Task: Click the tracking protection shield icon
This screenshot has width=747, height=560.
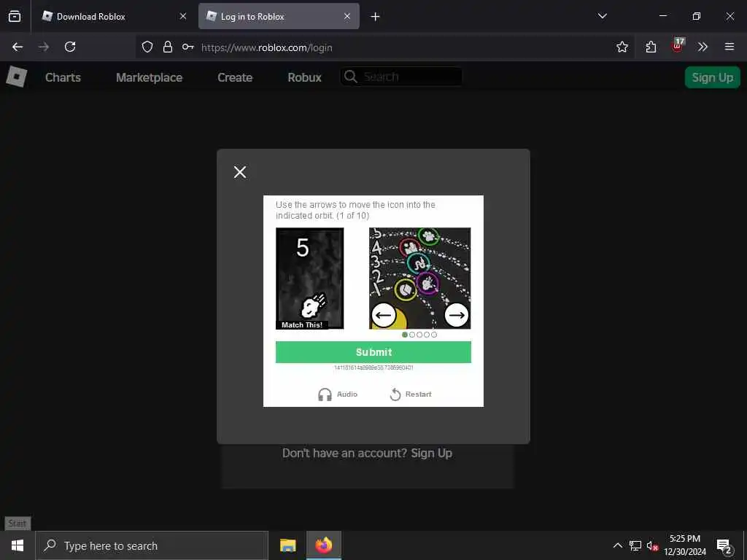Action: (147, 47)
